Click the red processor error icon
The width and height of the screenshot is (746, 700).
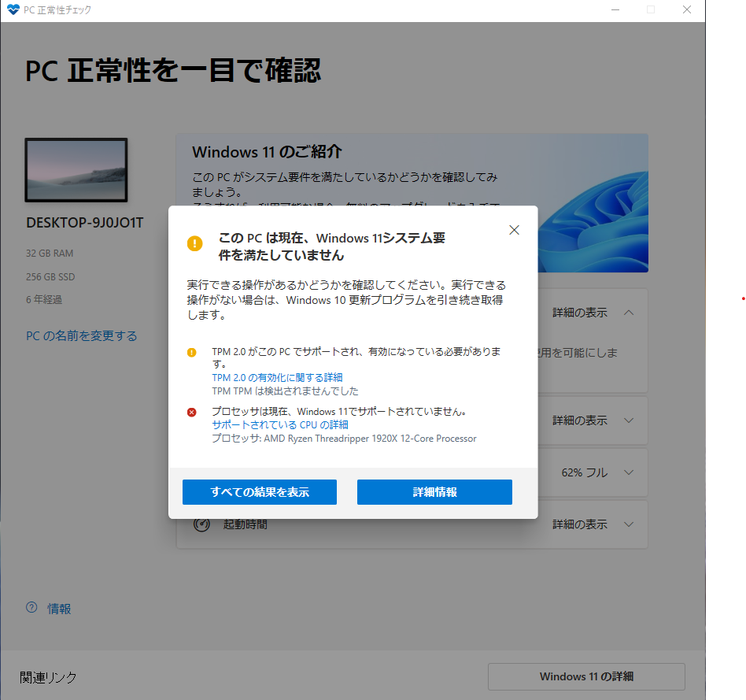click(x=192, y=413)
